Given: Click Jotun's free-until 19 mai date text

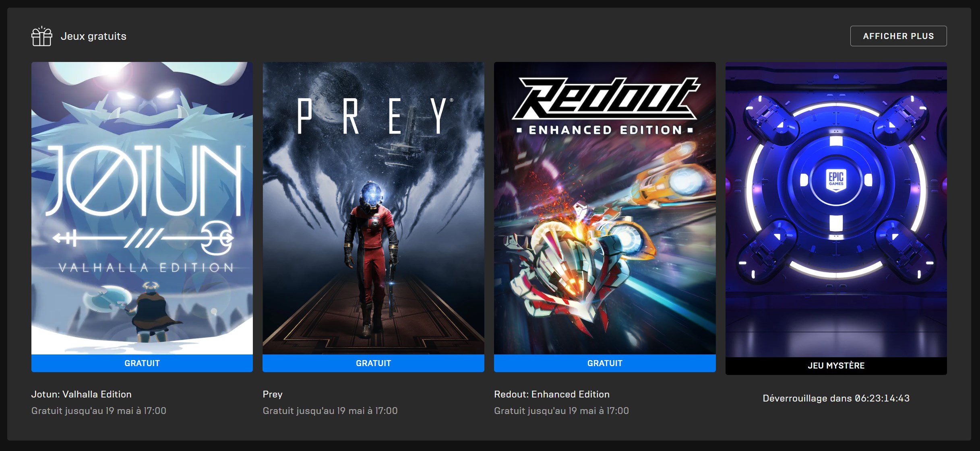Looking at the screenshot, I should tap(99, 411).
